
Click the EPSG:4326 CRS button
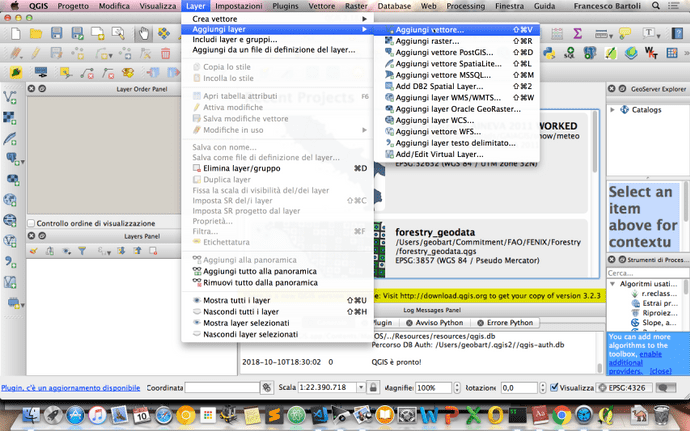pyautogui.click(x=624, y=388)
